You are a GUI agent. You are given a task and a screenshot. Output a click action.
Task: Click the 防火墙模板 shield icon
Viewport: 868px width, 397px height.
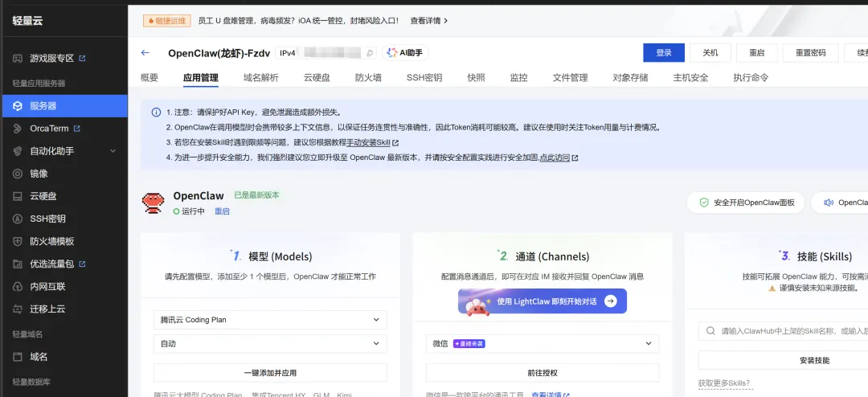click(18, 241)
